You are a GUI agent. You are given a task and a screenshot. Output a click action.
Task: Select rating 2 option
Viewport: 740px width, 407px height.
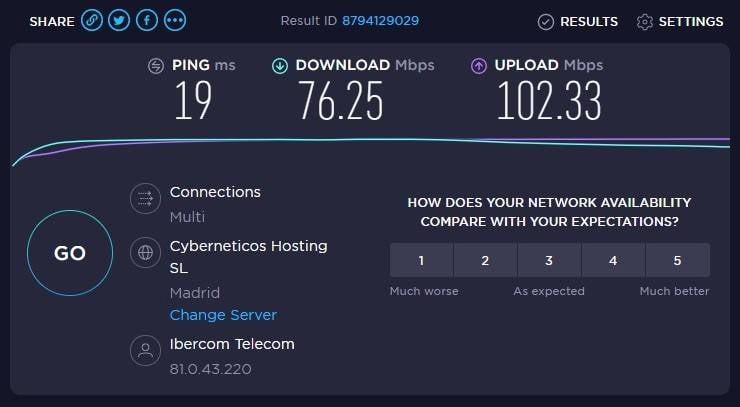coord(485,260)
